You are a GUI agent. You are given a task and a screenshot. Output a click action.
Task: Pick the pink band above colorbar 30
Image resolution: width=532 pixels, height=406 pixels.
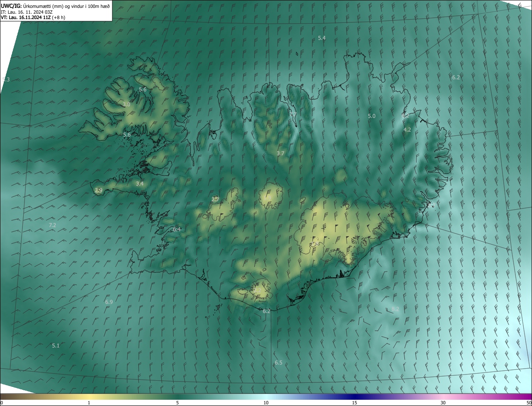443,396
